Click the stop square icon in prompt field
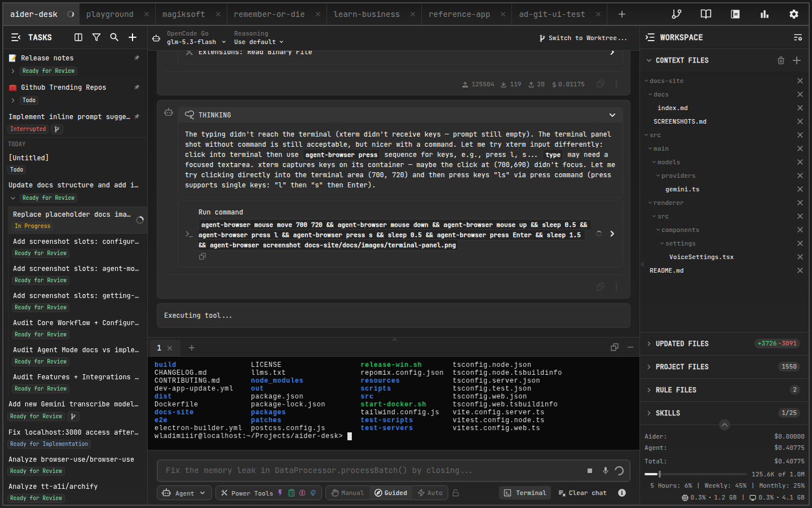The image size is (812, 508). [590, 471]
